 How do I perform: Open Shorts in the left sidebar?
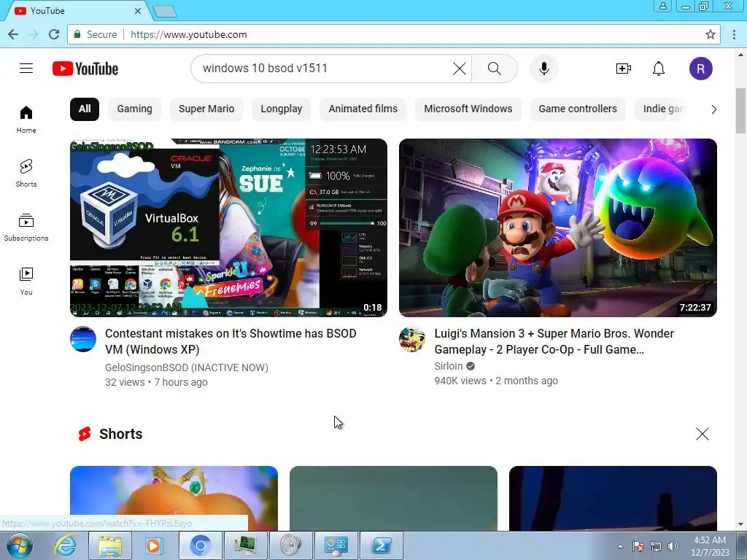click(x=26, y=173)
